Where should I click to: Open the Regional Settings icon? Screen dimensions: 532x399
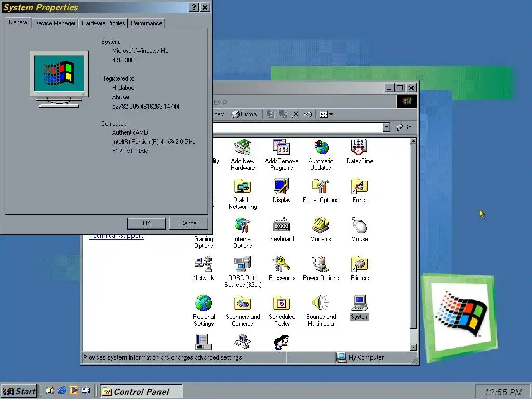(204, 311)
